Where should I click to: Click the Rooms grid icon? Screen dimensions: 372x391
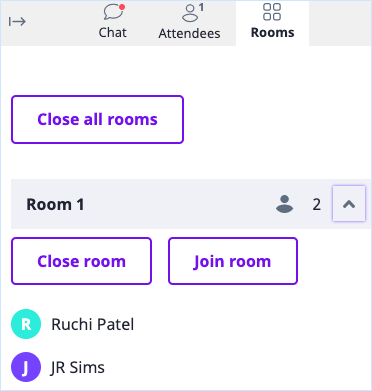pyautogui.click(x=272, y=12)
